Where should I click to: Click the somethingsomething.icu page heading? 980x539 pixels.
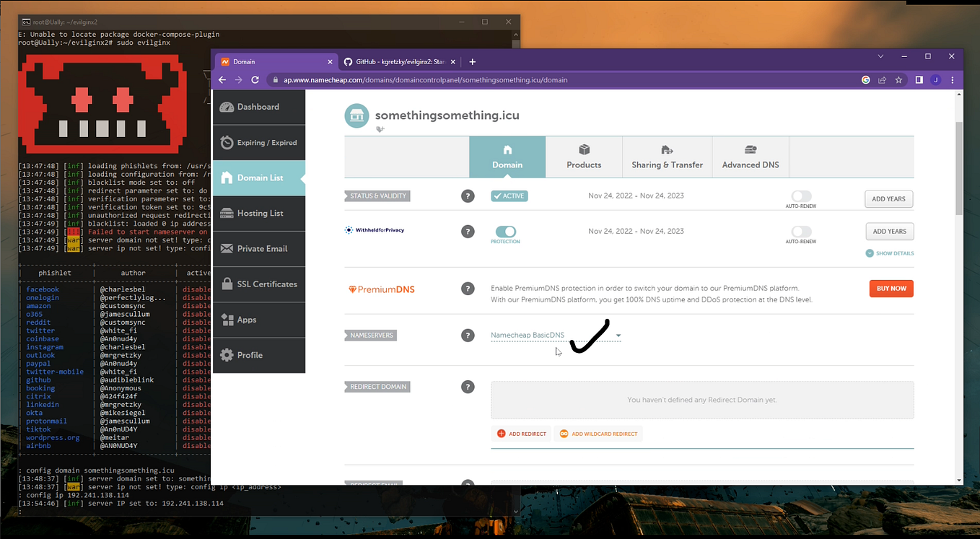pos(447,115)
